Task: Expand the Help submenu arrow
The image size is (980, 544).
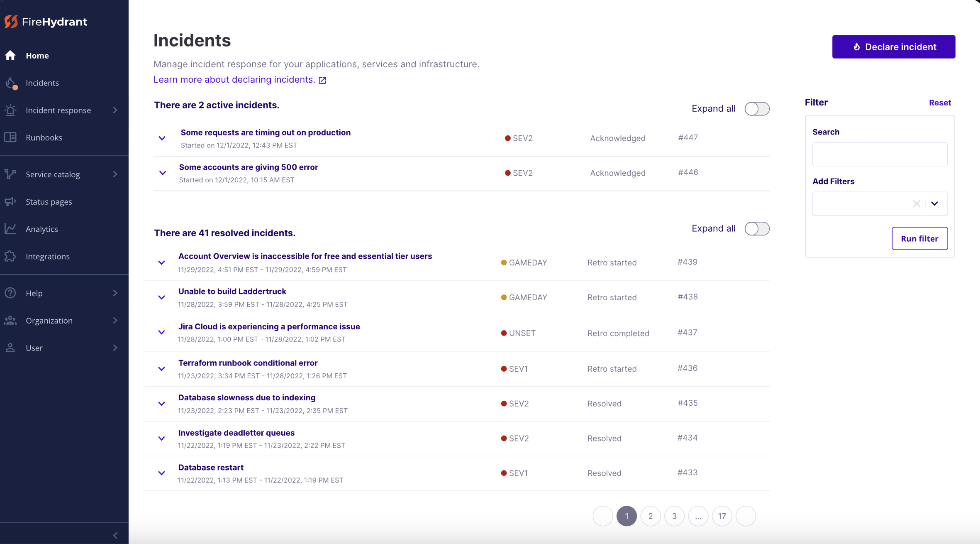Action: (115, 293)
